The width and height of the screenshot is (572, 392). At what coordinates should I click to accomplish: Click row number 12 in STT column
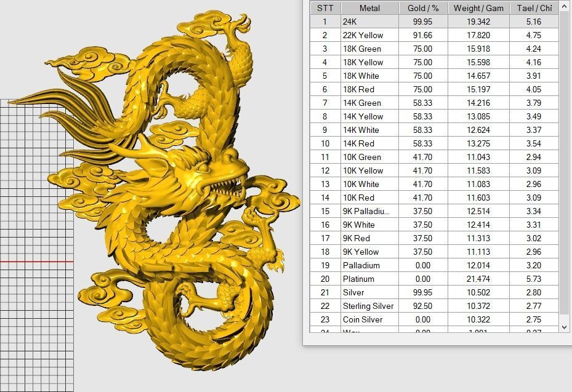click(325, 170)
